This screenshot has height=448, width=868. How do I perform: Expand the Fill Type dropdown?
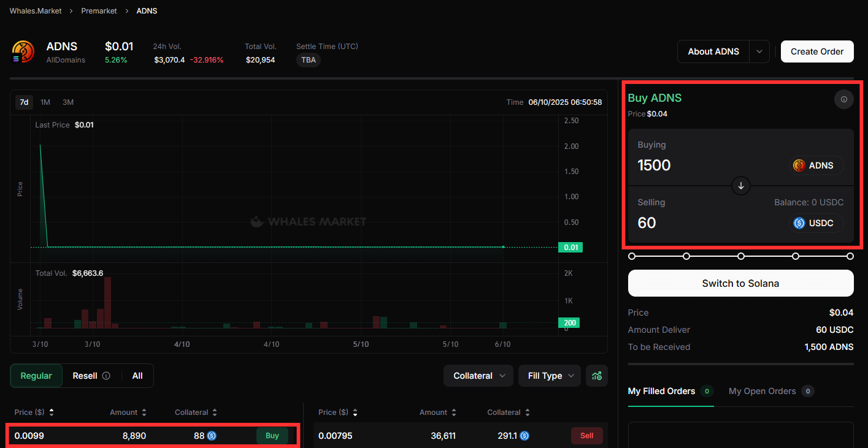(x=550, y=376)
